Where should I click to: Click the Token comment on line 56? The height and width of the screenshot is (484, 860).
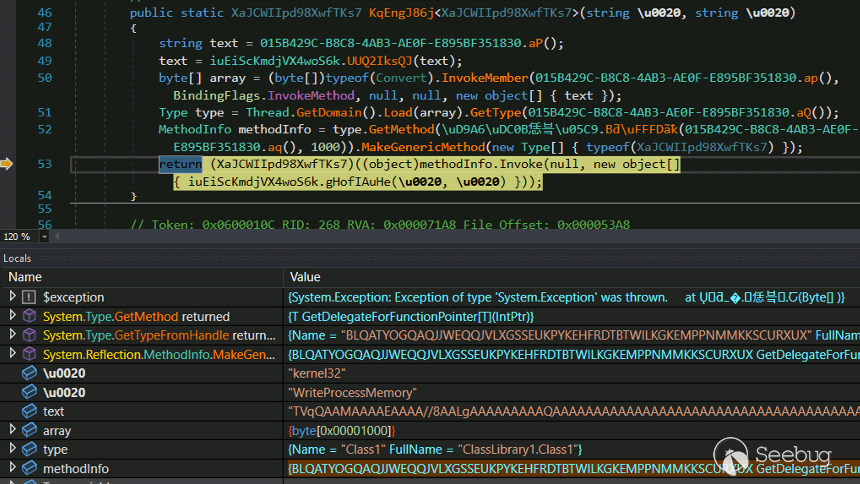pyautogui.click(x=380, y=224)
